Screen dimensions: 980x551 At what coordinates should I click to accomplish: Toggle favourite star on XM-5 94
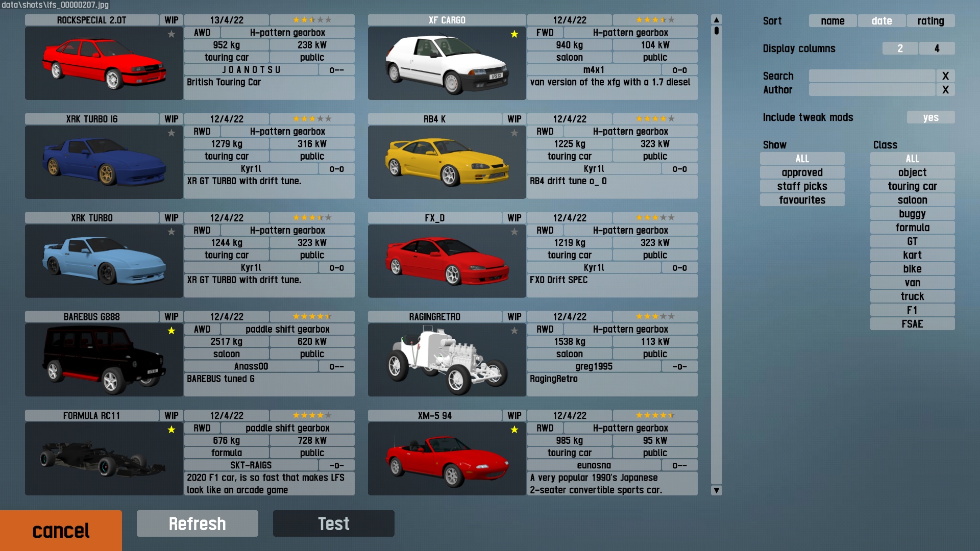coord(514,430)
